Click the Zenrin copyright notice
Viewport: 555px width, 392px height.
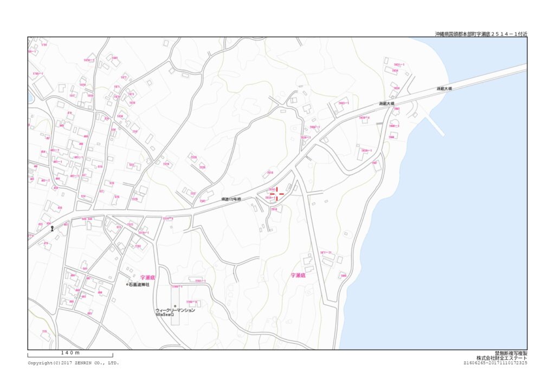73,363
